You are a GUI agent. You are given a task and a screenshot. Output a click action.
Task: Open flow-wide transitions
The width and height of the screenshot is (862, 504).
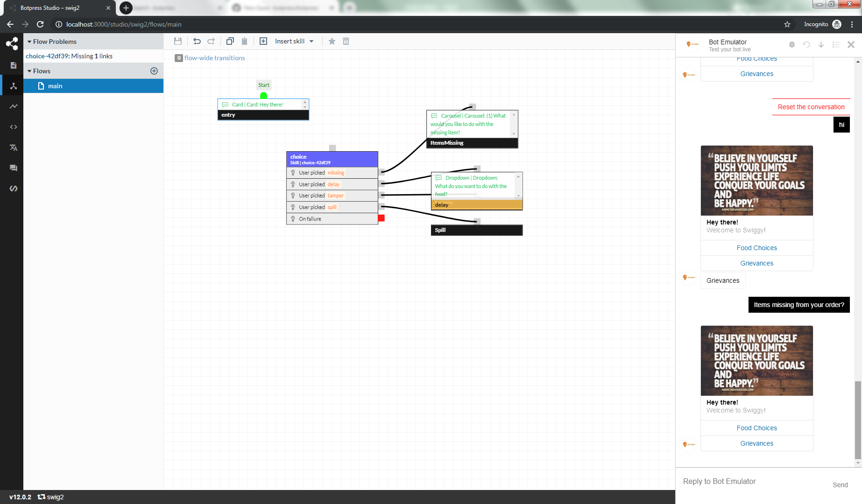[x=214, y=58]
